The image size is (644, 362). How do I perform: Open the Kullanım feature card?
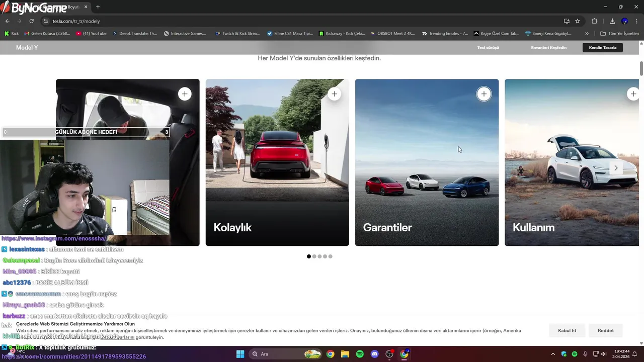click(x=572, y=162)
